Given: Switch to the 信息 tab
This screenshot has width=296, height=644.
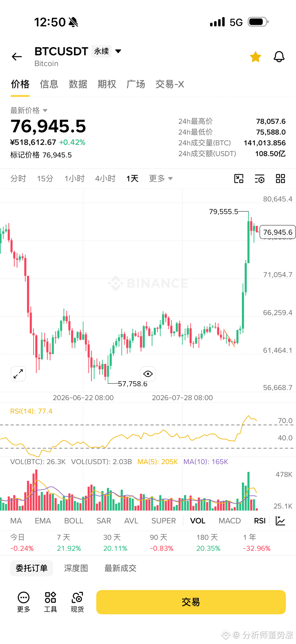Looking at the screenshot, I should [49, 84].
